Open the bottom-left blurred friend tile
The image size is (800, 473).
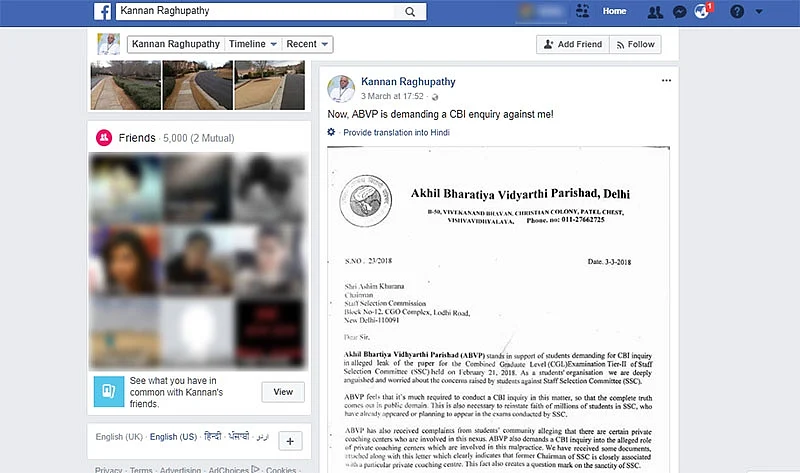126,333
